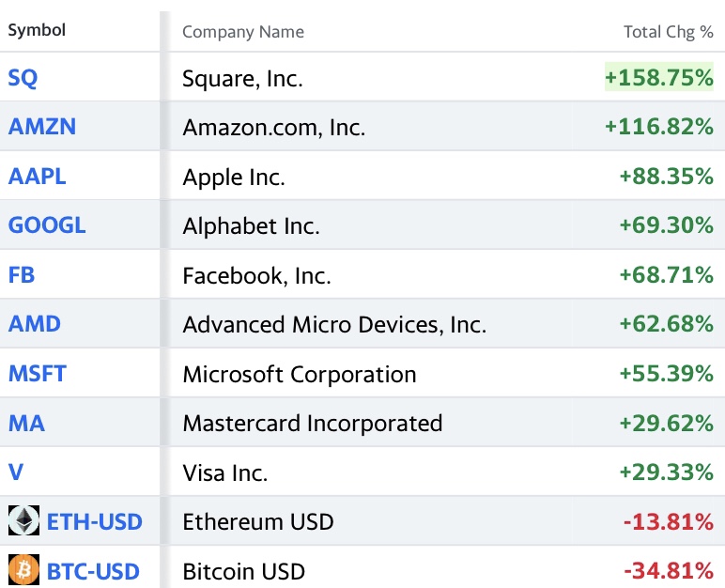725x588 pixels.
Task: Go to the GOOGL quote page
Action: click(47, 225)
